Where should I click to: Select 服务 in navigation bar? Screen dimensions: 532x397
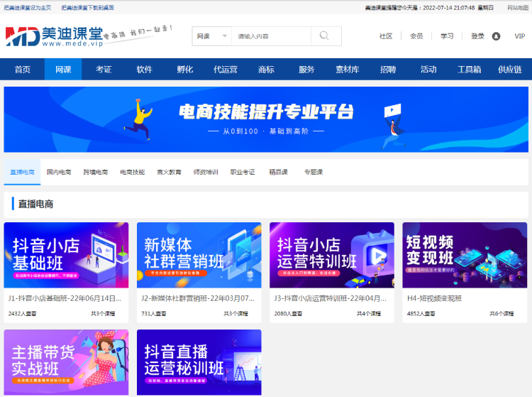(x=306, y=70)
